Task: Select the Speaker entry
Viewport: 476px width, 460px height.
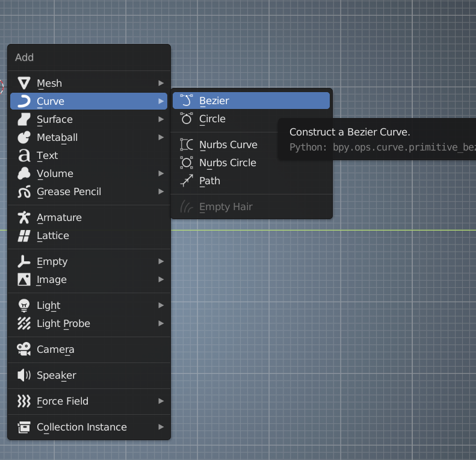Action: tap(88, 375)
